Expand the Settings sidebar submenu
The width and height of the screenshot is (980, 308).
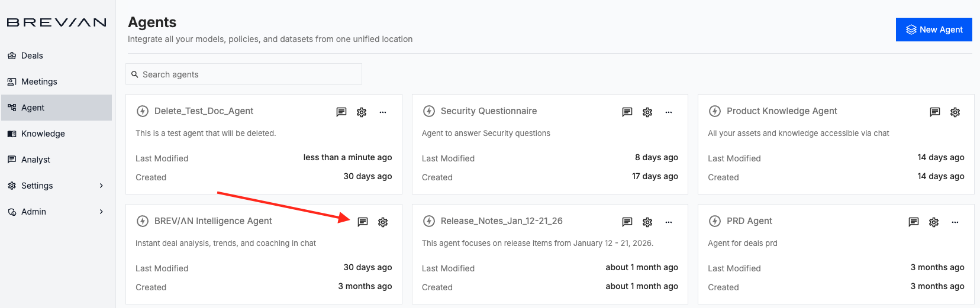click(101, 186)
